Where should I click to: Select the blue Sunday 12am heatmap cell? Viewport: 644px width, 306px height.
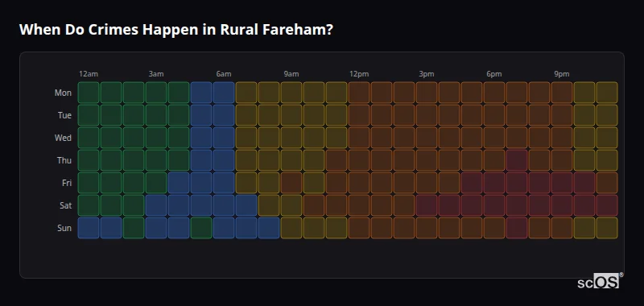tap(89, 228)
